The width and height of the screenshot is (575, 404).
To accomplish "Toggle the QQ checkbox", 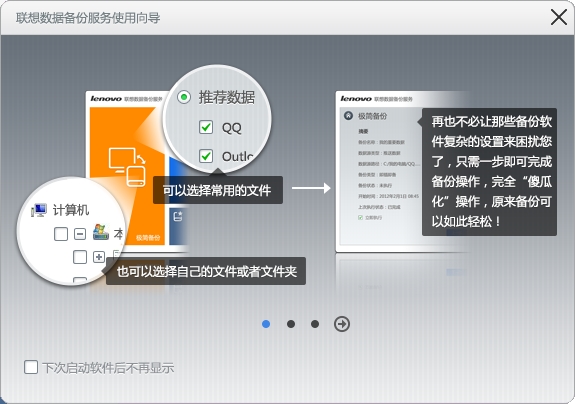I will 206,127.
